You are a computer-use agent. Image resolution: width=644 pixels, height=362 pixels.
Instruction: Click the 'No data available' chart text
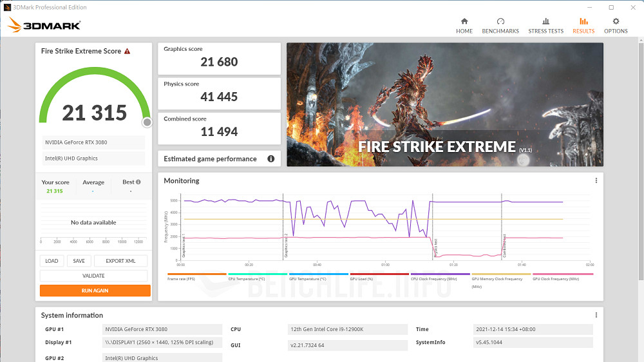pyautogui.click(x=93, y=222)
